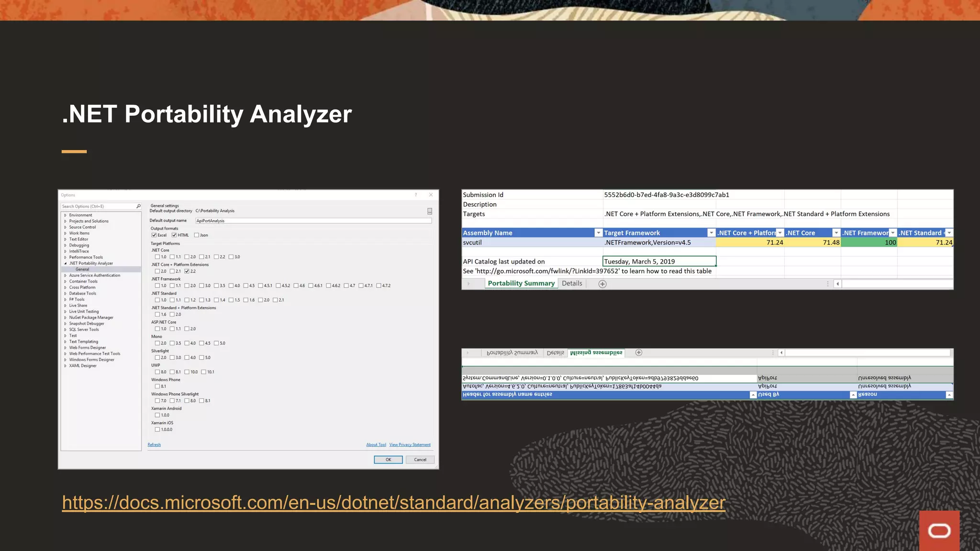Image resolution: width=980 pixels, height=551 pixels.
Task: Click the sheet navigation arrow left of the tabs
Action: click(x=468, y=284)
